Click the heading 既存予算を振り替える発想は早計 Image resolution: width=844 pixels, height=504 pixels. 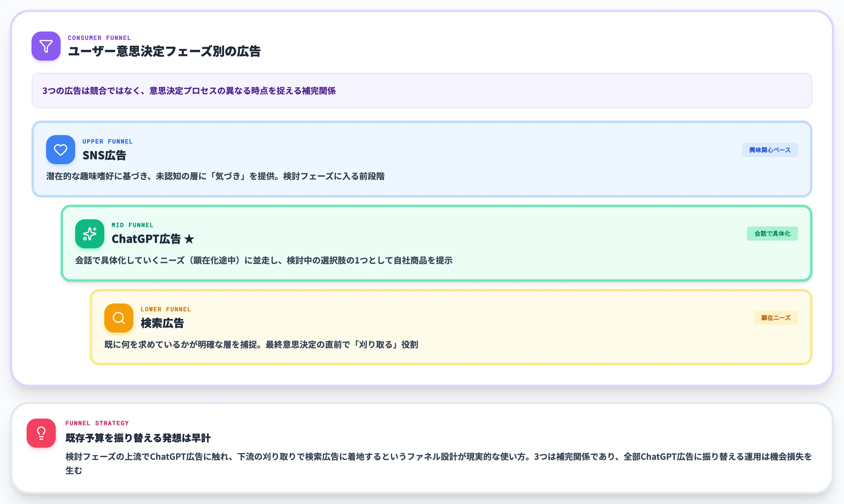point(138,438)
